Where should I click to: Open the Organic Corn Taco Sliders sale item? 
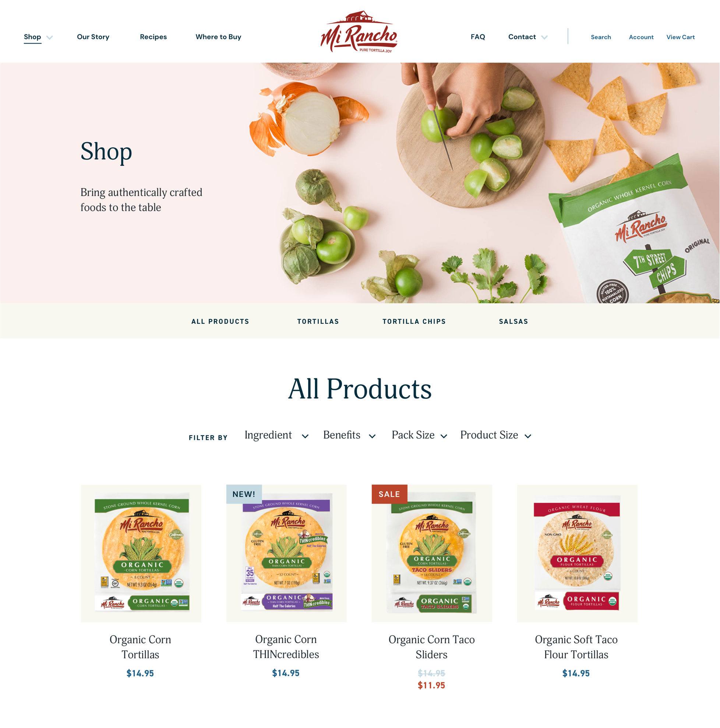click(431, 553)
